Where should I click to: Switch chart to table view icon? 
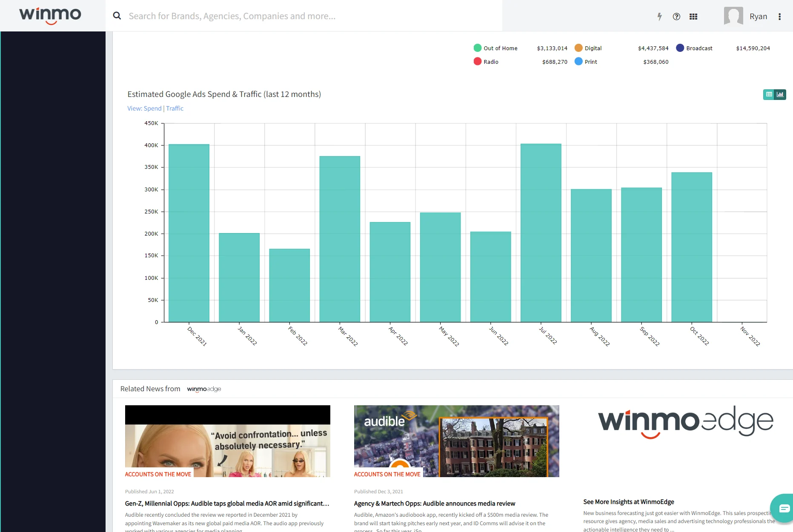coord(769,94)
